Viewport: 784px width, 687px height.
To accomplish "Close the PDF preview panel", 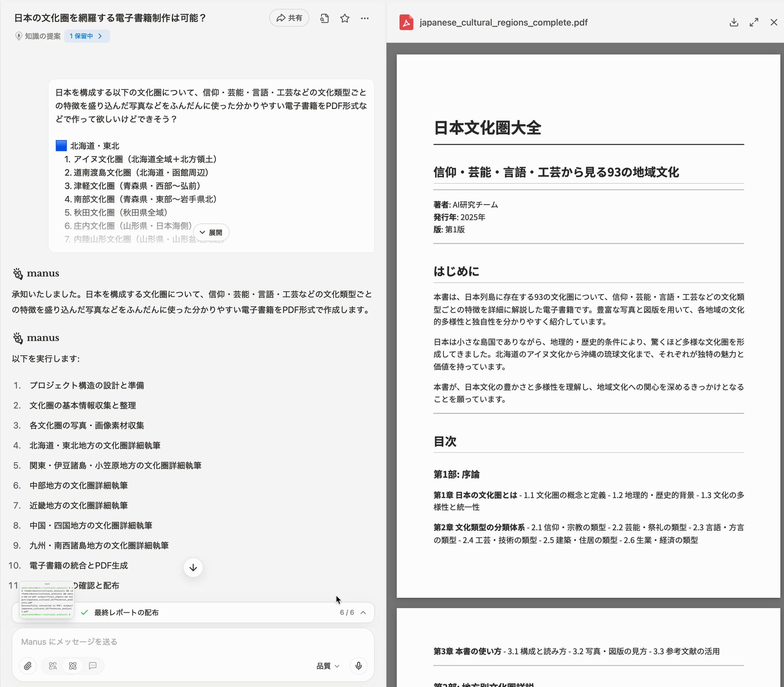I will tap(774, 22).
